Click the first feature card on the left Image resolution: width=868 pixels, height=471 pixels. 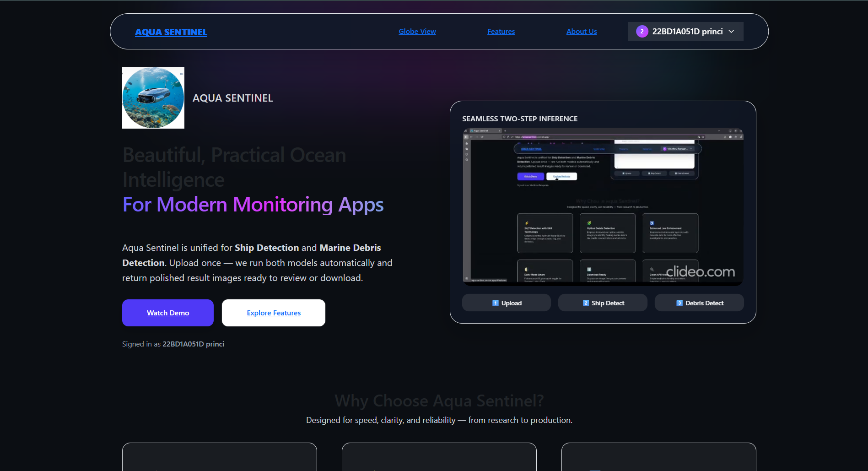220,457
